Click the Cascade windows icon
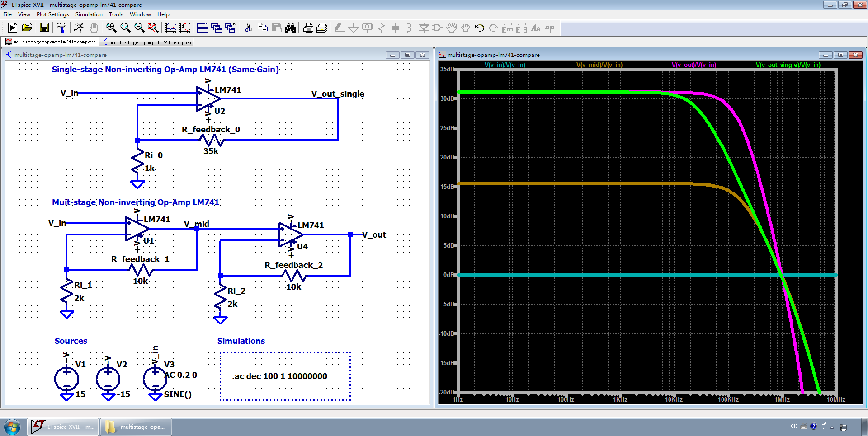This screenshot has width=868, height=436. pyautogui.click(x=217, y=28)
